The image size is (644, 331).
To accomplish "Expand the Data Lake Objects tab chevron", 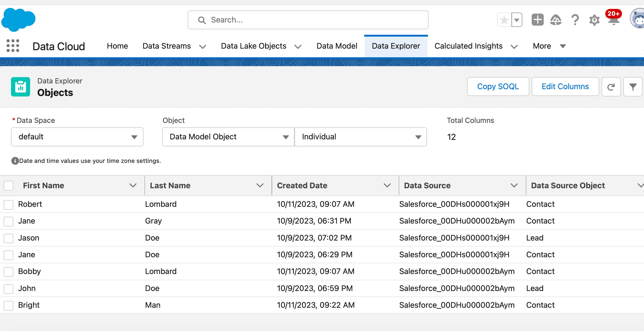I will click(x=298, y=47).
